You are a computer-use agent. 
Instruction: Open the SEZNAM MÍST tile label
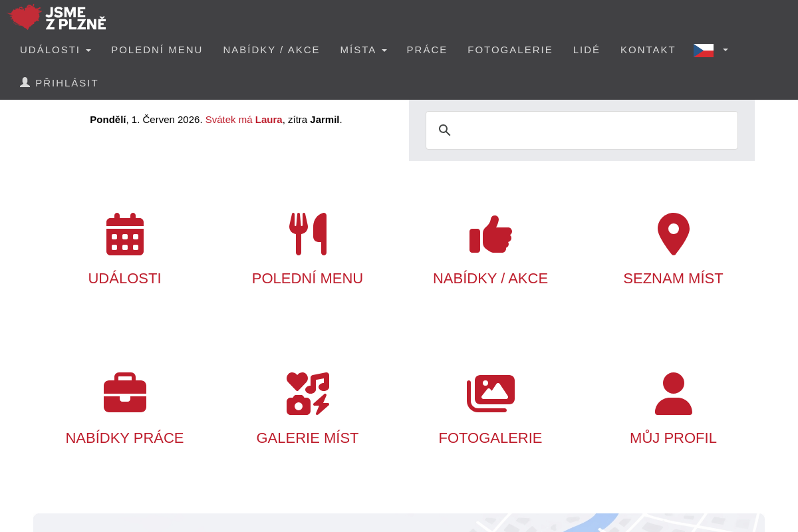(x=674, y=279)
